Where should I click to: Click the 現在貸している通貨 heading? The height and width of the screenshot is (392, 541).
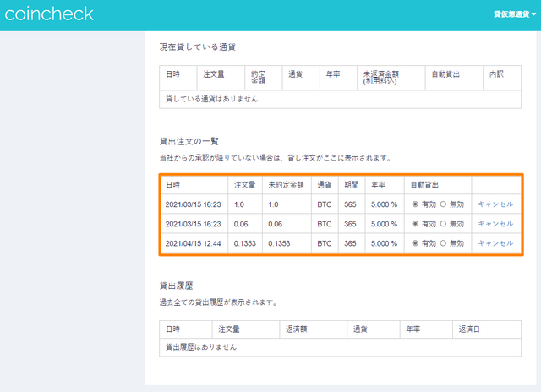tap(197, 47)
